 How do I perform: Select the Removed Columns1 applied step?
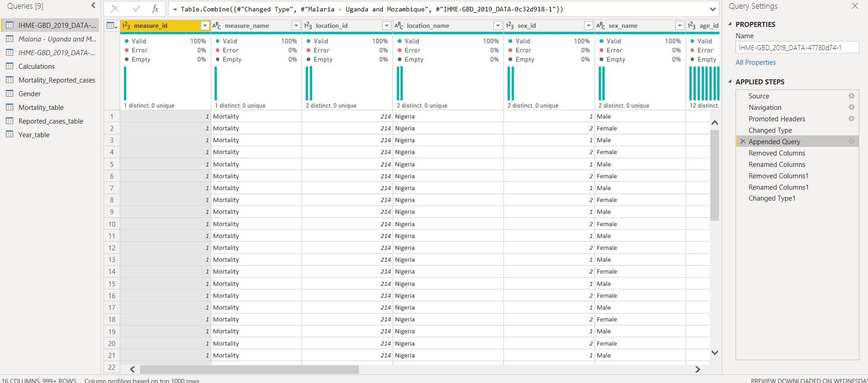click(797, 176)
